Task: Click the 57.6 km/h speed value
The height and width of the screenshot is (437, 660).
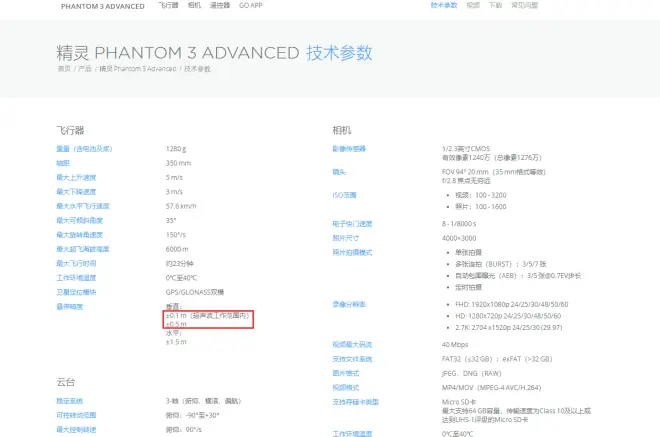Action: pos(181,206)
